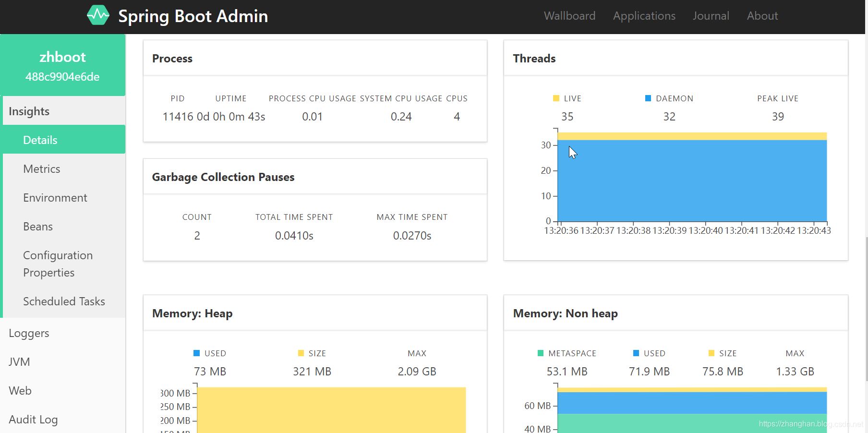The width and height of the screenshot is (868, 433).
Task: Toggle the USED series in Memory: Heap chart
Action: click(x=209, y=353)
